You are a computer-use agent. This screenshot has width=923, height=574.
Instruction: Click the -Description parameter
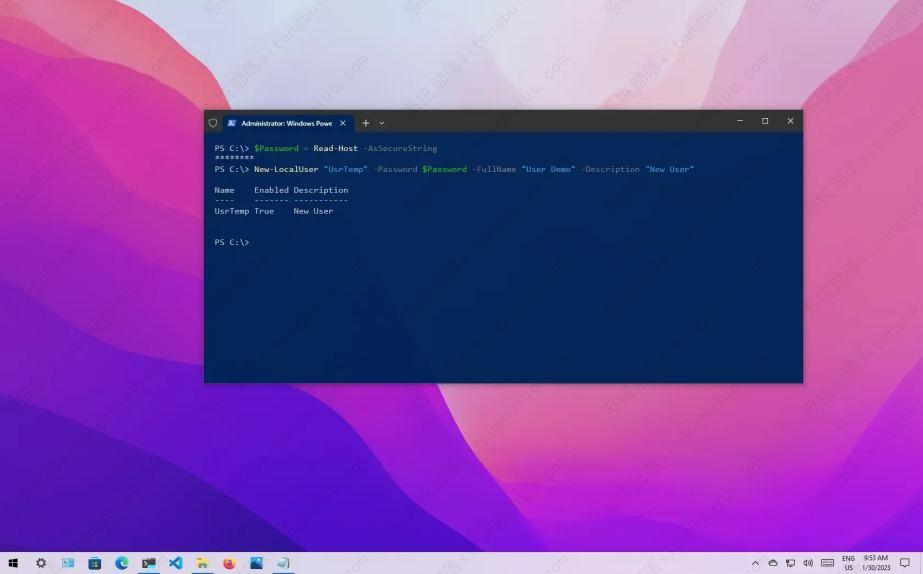(x=610, y=169)
